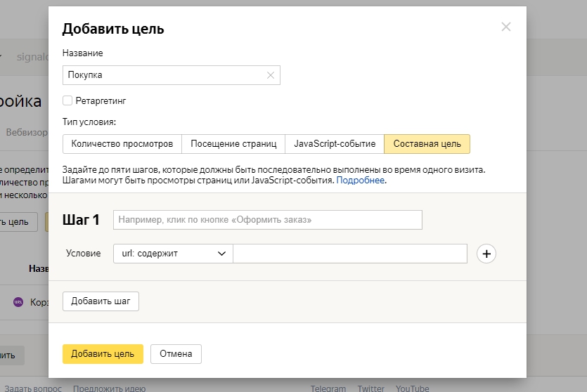Click the plus icon to add condition
This screenshot has width=587, height=392.
486,254
